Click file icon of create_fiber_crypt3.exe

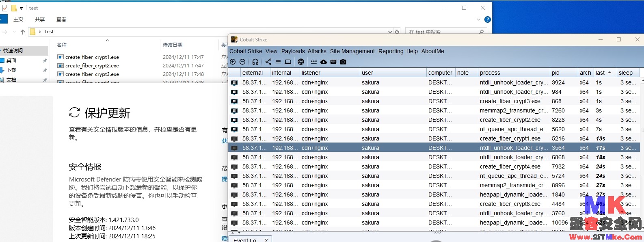pyautogui.click(x=61, y=74)
